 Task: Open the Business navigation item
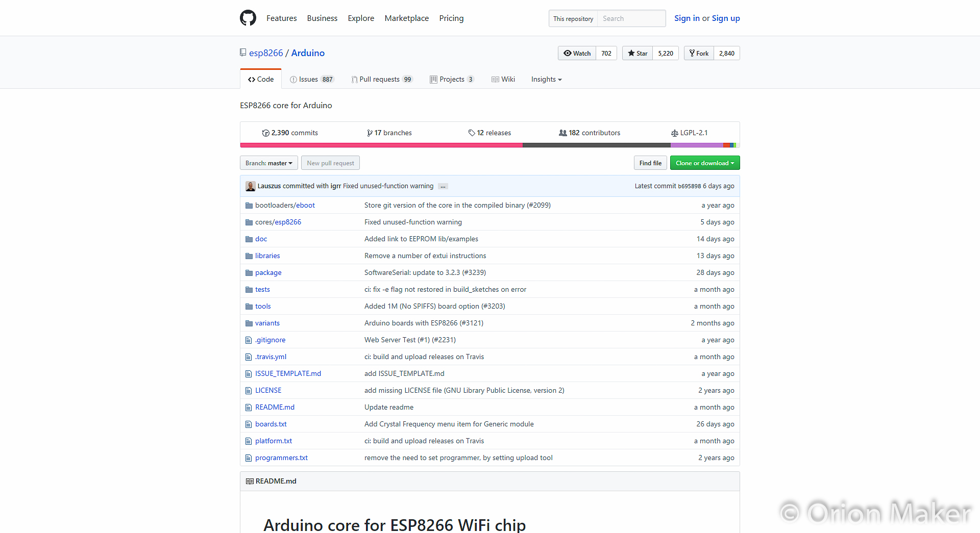click(322, 18)
